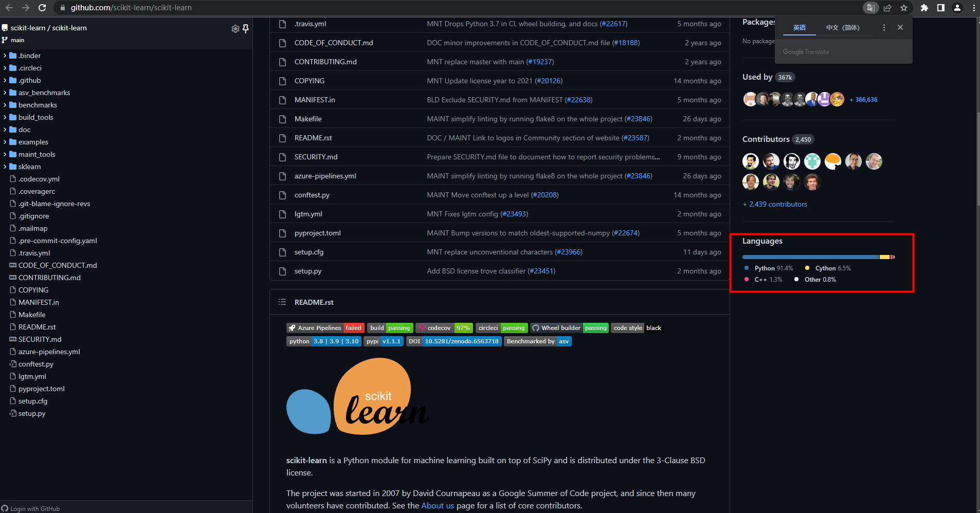Click the python versions badge
The height and width of the screenshot is (513, 980).
pyautogui.click(x=324, y=341)
